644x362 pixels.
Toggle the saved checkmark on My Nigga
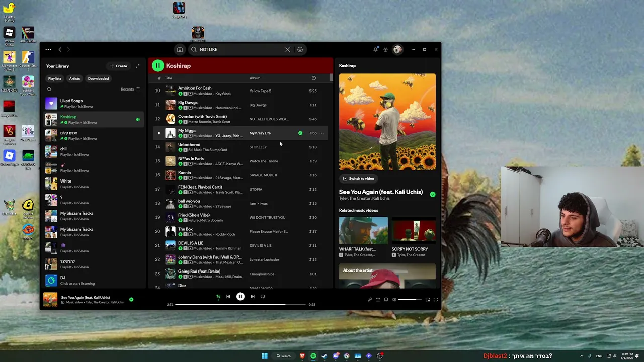coord(300,133)
